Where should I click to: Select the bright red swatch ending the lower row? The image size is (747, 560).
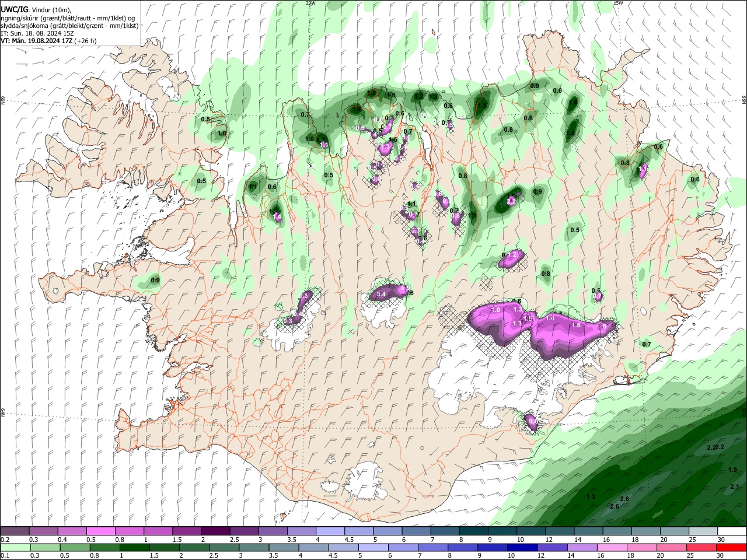(732, 548)
